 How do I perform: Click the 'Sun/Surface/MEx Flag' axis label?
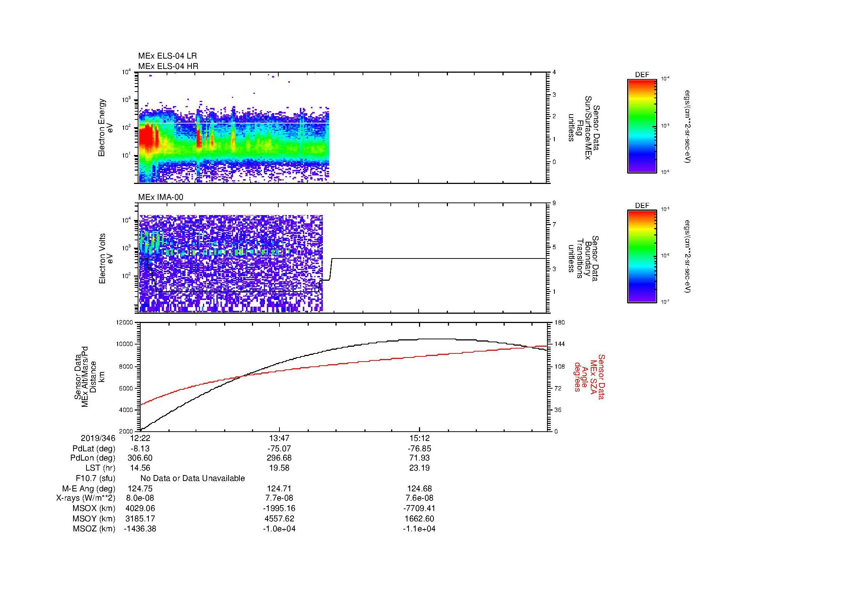[583, 128]
